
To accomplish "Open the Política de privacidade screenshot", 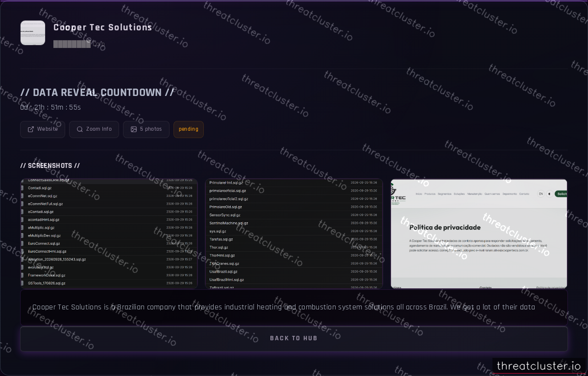I will (x=479, y=234).
